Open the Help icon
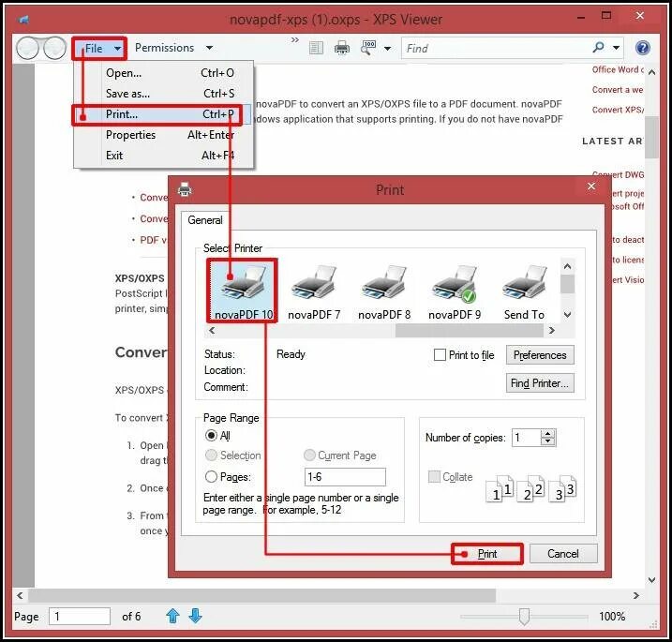672x642 pixels. coord(642,48)
